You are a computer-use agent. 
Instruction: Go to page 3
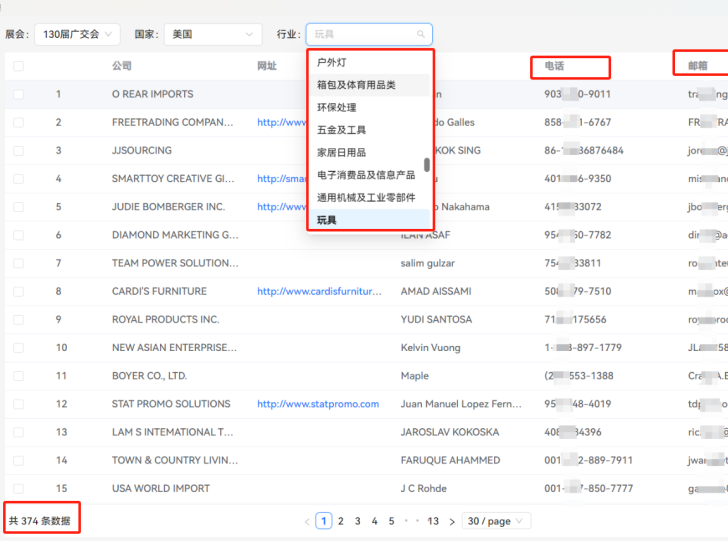click(x=358, y=521)
